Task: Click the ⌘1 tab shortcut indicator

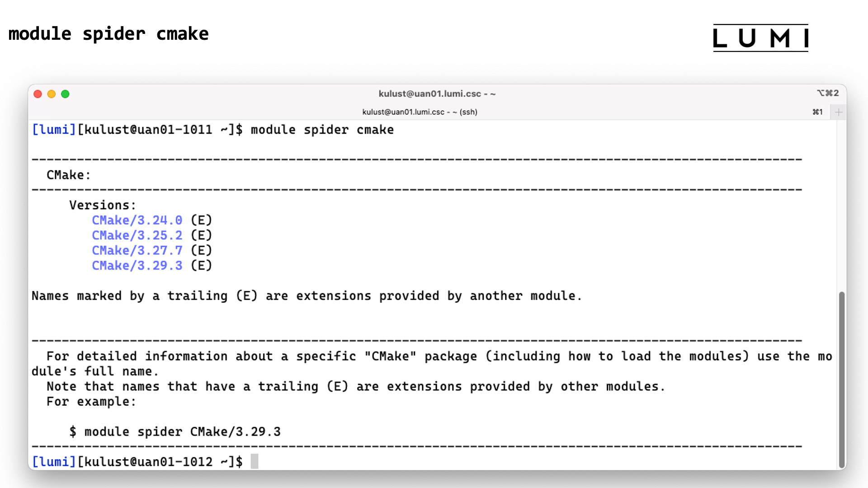Action: coord(817,112)
